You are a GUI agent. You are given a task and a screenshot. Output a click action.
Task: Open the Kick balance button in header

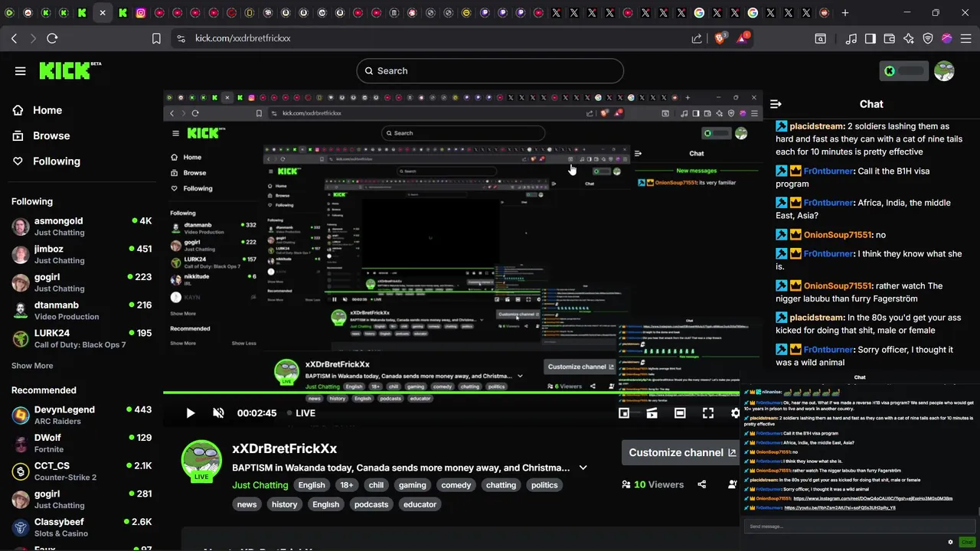[904, 71]
